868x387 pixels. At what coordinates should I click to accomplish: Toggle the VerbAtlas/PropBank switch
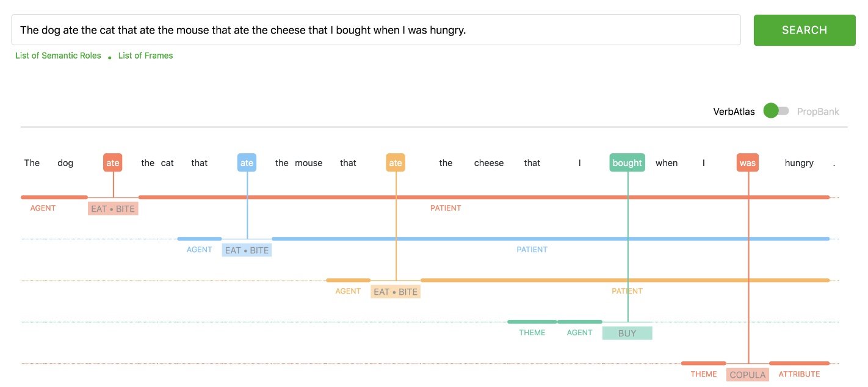776,111
